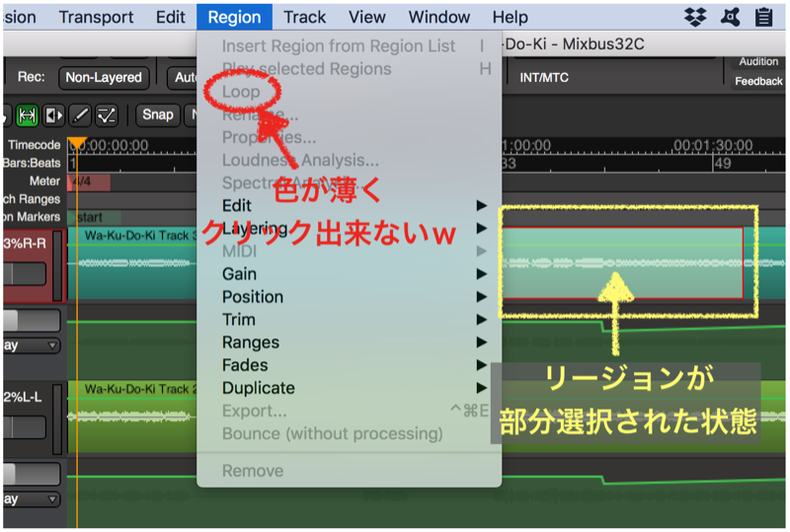
Task: Click Bounce (without processing) entry
Action: click(x=349, y=433)
